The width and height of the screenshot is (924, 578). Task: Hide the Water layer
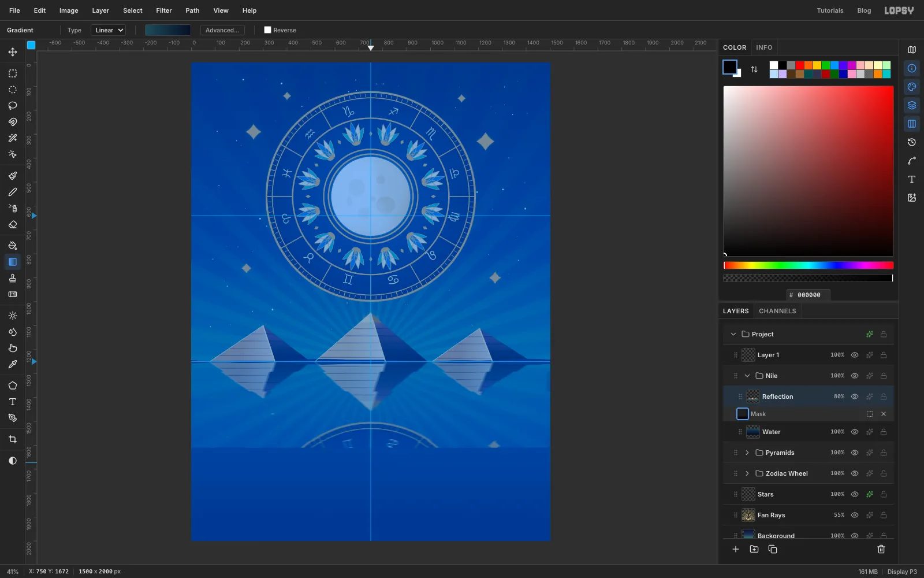click(855, 432)
